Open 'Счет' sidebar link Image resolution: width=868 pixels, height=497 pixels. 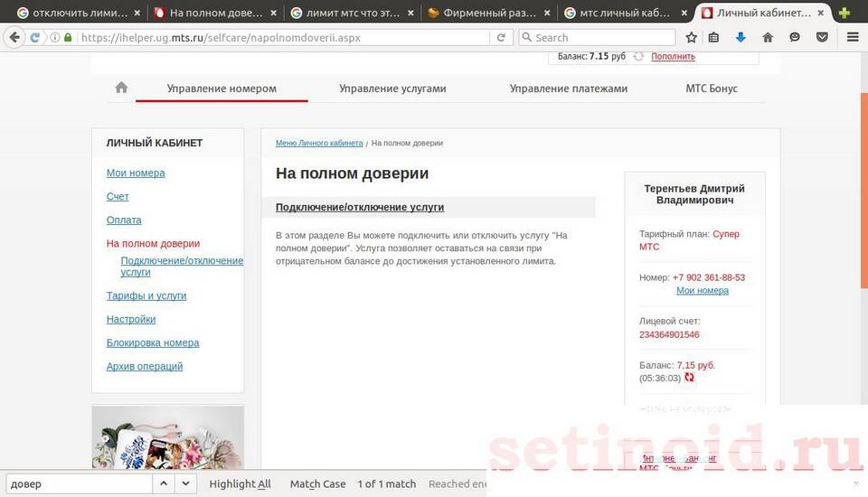click(x=118, y=196)
